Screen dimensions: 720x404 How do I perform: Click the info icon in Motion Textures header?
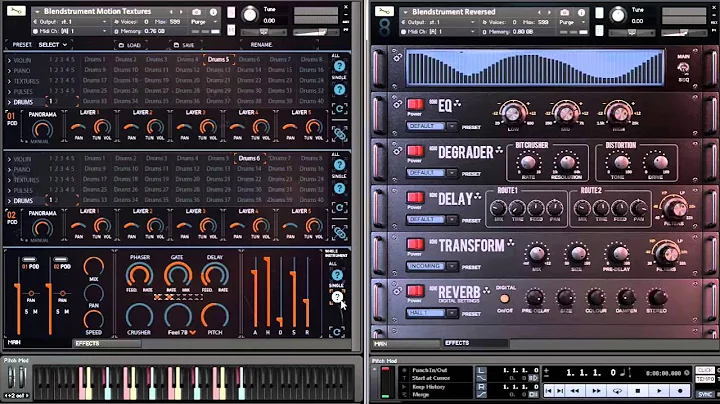coord(213,12)
